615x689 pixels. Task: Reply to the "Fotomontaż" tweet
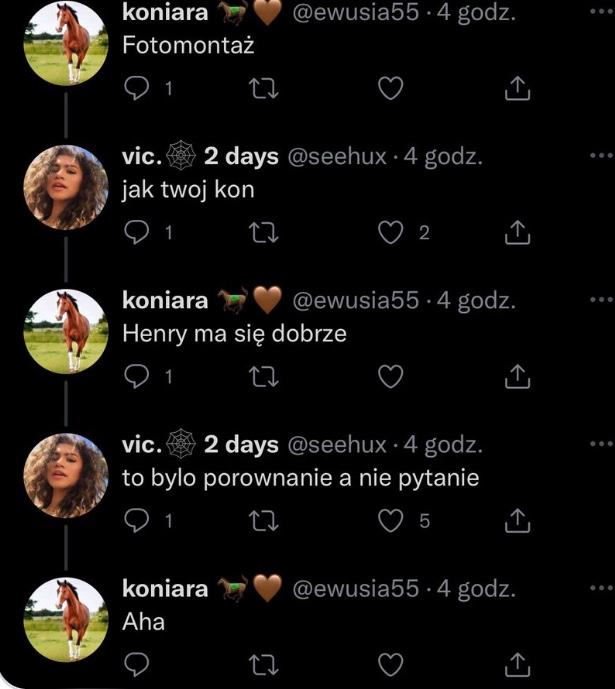135,89
